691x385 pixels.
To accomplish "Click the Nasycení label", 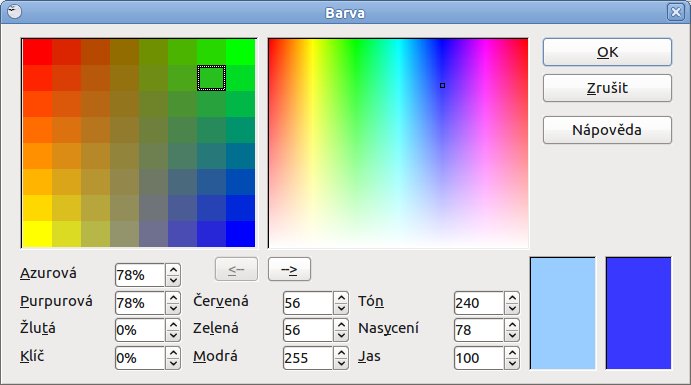I will click(x=388, y=328).
